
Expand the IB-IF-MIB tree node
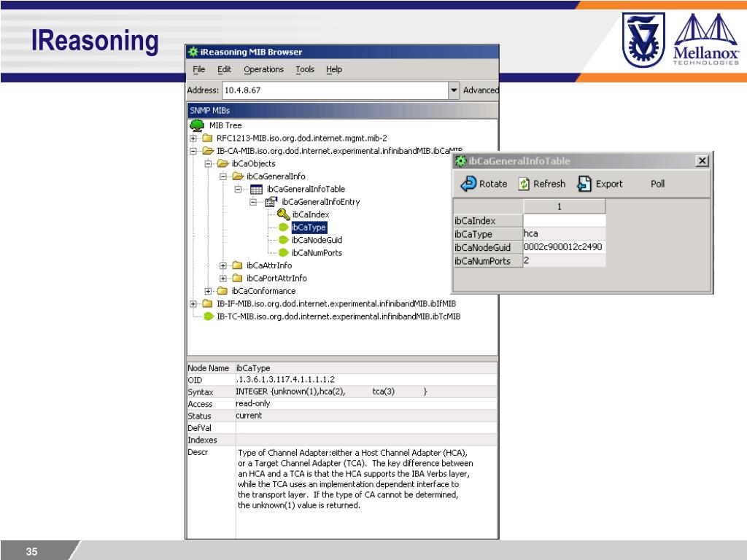[x=193, y=303]
